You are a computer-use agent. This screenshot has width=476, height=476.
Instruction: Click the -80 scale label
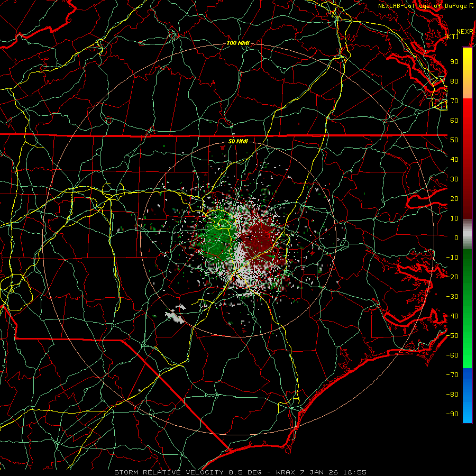452,395
